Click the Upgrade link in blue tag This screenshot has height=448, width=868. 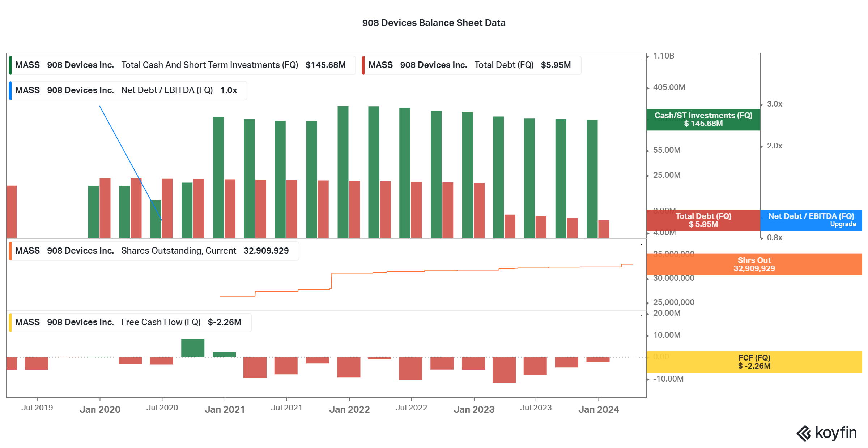pyautogui.click(x=843, y=224)
